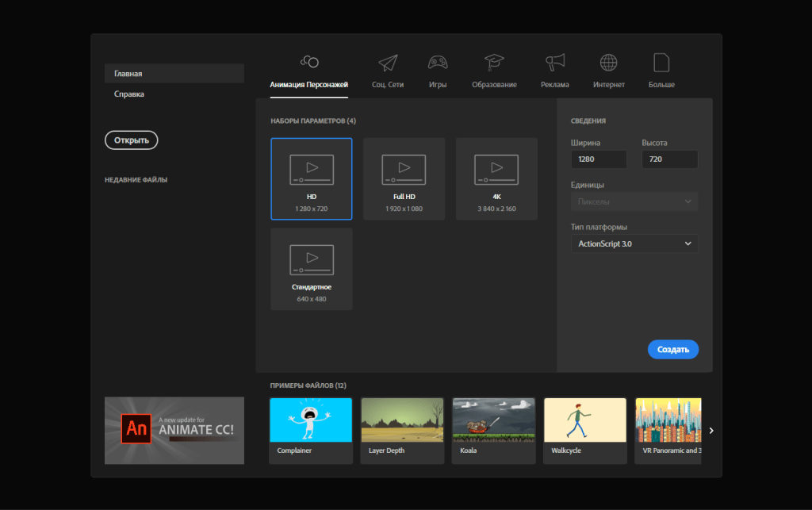Open the Справка section
The width and height of the screenshot is (812, 510).
131,94
